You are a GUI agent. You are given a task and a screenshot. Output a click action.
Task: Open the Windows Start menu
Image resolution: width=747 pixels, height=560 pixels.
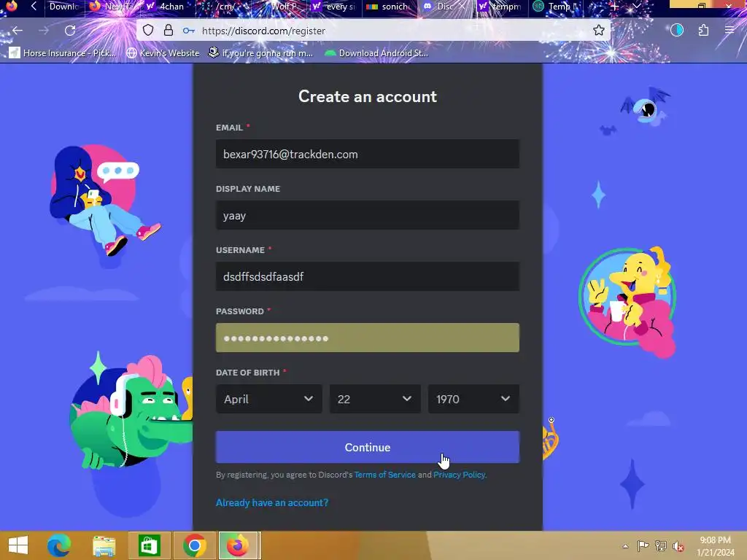(18, 545)
